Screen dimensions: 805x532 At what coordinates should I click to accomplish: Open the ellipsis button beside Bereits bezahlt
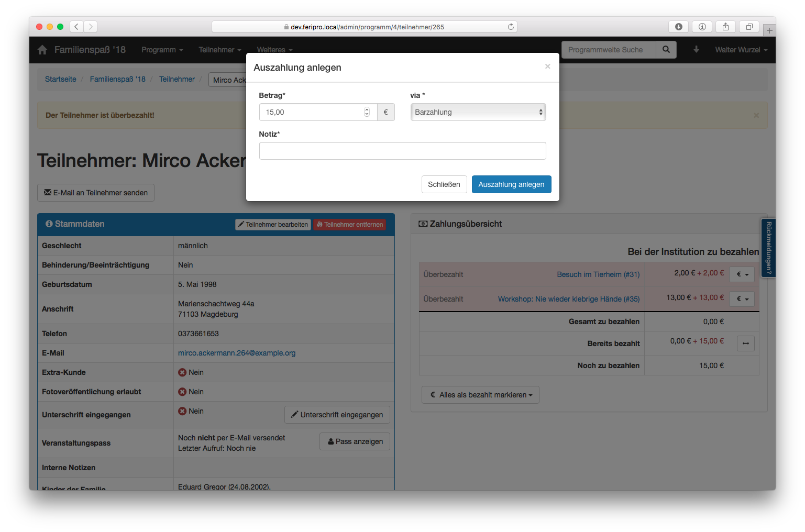(x=745, y=343)
